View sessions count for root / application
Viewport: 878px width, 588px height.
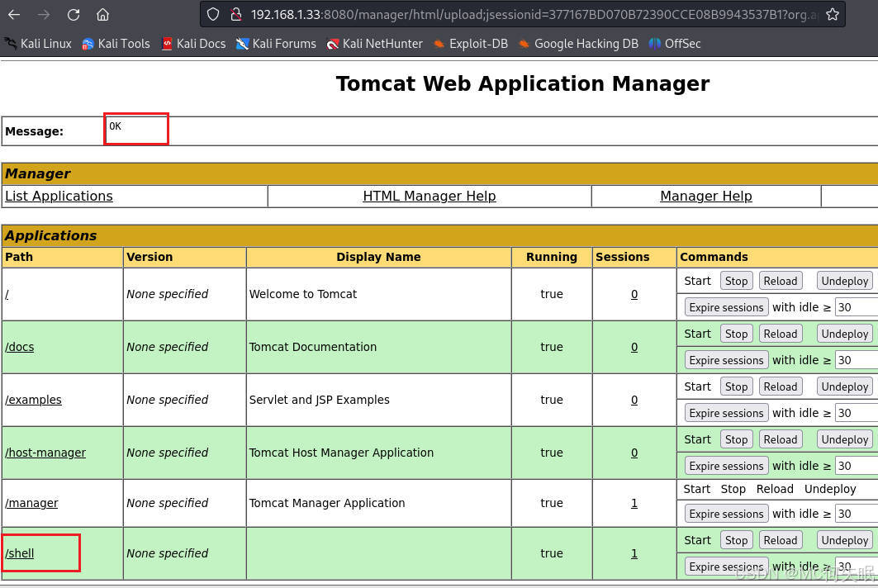coord(634,295)
